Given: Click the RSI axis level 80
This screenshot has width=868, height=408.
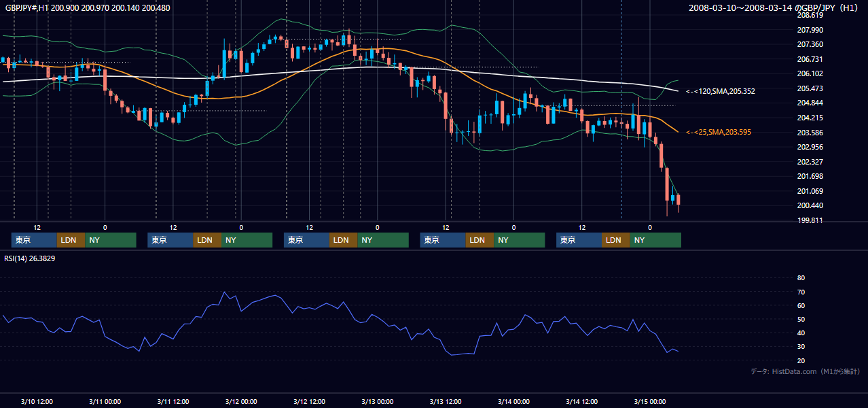Looking at the screenshot, I should (801, 278).
